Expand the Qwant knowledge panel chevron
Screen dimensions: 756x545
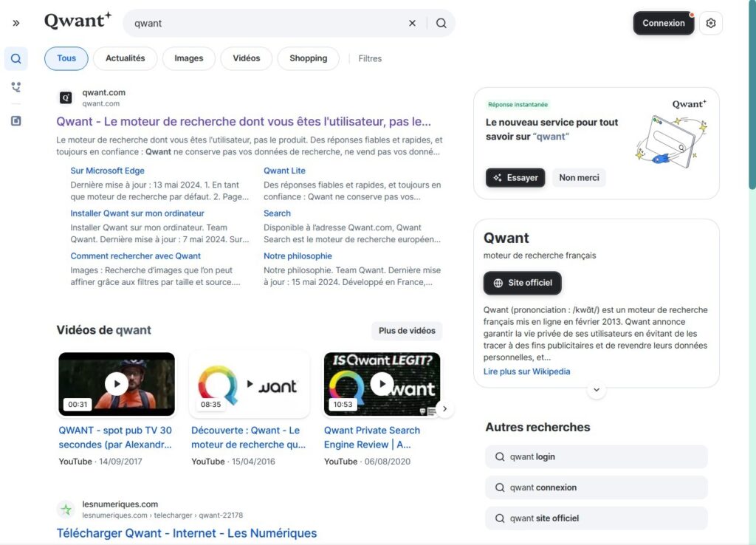click(x=597, y=390)
